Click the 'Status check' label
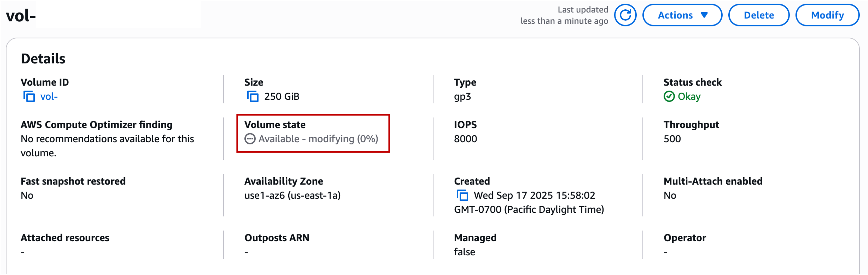The height and width of the screenshot is (275, 868). point(692,82)
